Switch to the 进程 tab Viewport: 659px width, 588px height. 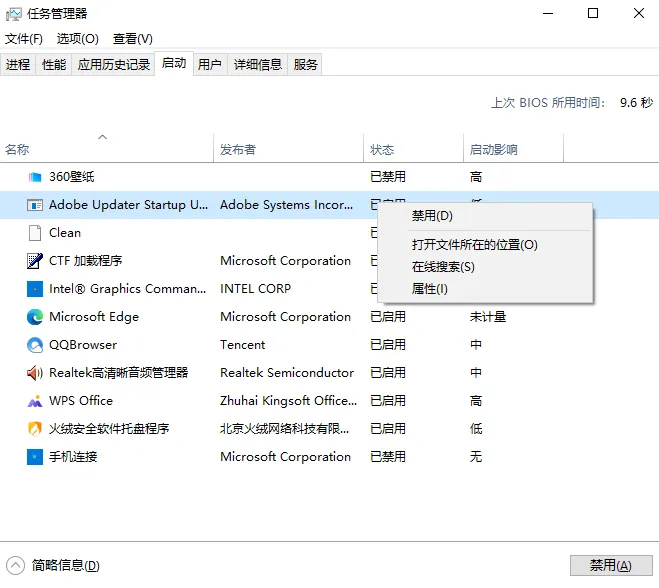[x=18, y=64]
